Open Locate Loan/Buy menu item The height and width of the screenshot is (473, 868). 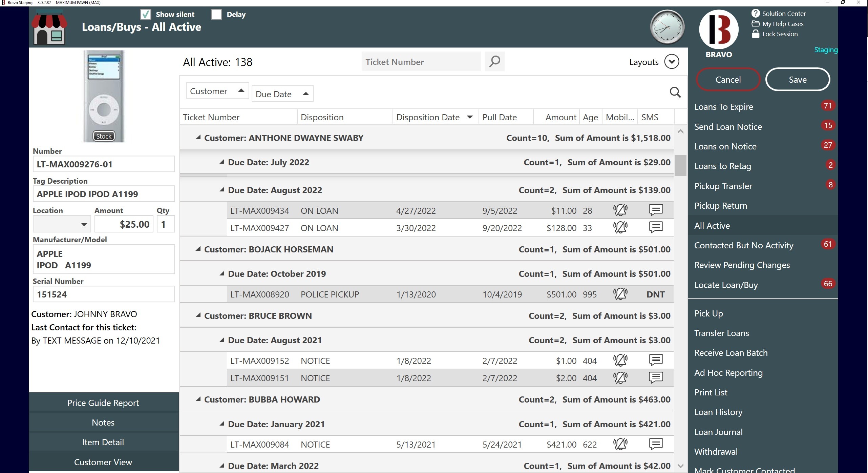[x=763, y=285]
